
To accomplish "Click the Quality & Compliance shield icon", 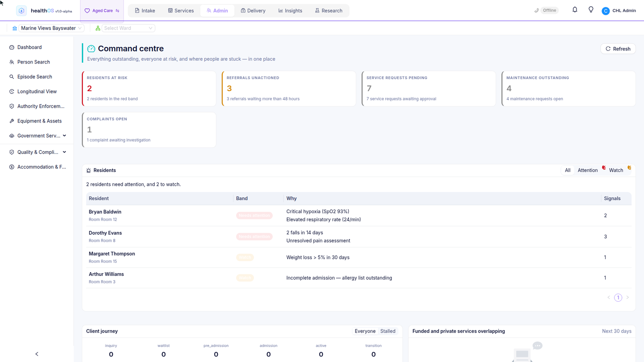I will tap(12, 152).
